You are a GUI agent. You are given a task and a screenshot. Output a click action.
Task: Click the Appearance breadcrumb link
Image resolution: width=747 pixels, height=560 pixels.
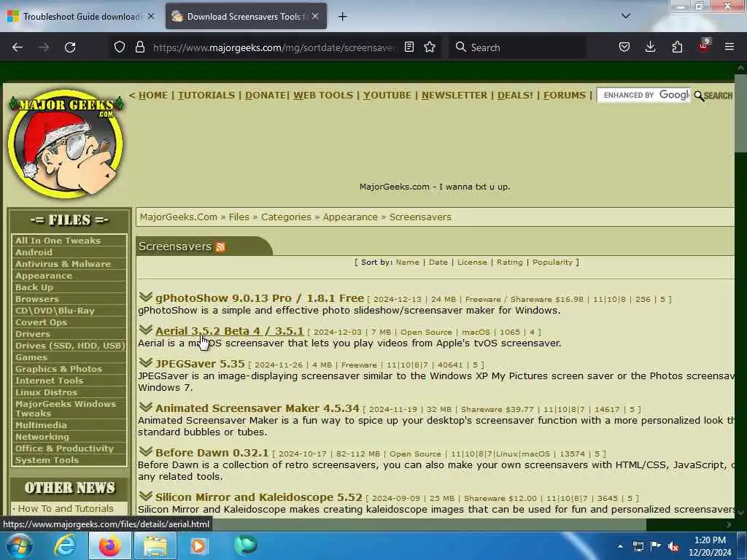[350, 217]
